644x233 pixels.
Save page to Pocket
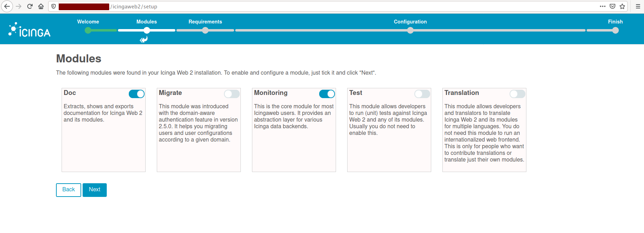(x=612, y=6)
